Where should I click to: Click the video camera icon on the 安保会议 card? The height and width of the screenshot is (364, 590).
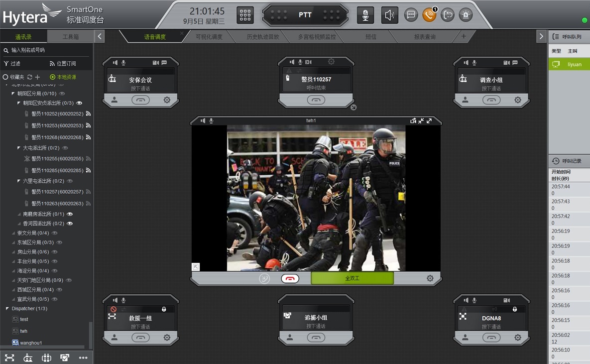[x=155, y=62]
